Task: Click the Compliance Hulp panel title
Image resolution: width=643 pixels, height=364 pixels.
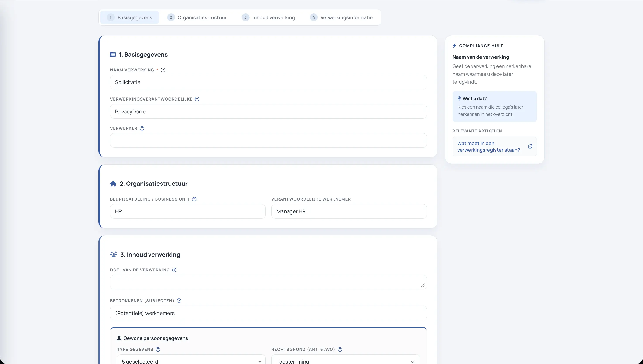Action: (x=481, y=46)
